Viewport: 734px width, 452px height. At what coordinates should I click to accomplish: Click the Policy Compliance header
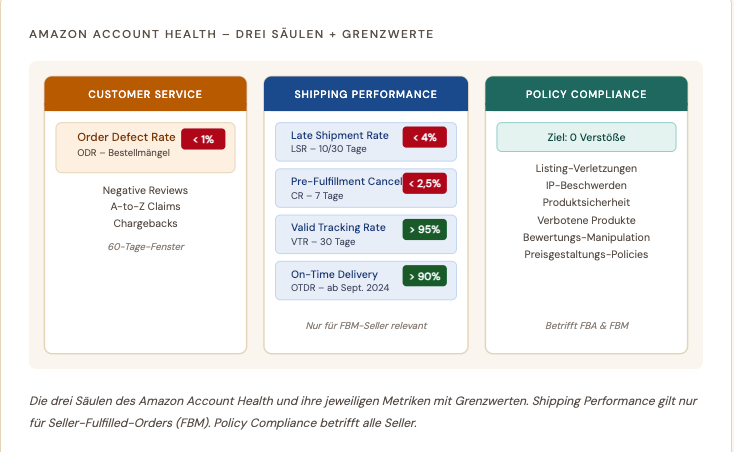click(x=586, y=94)
